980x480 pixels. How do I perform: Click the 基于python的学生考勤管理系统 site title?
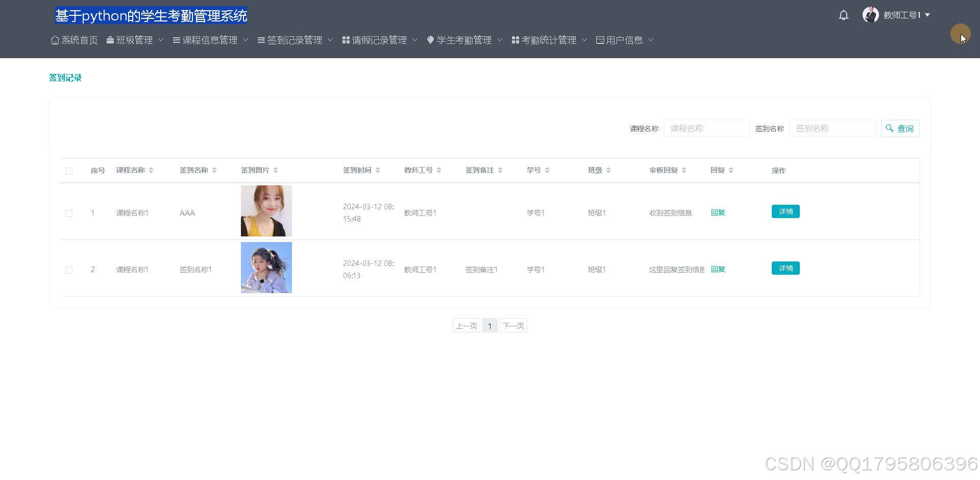click(x=151, y=16)
